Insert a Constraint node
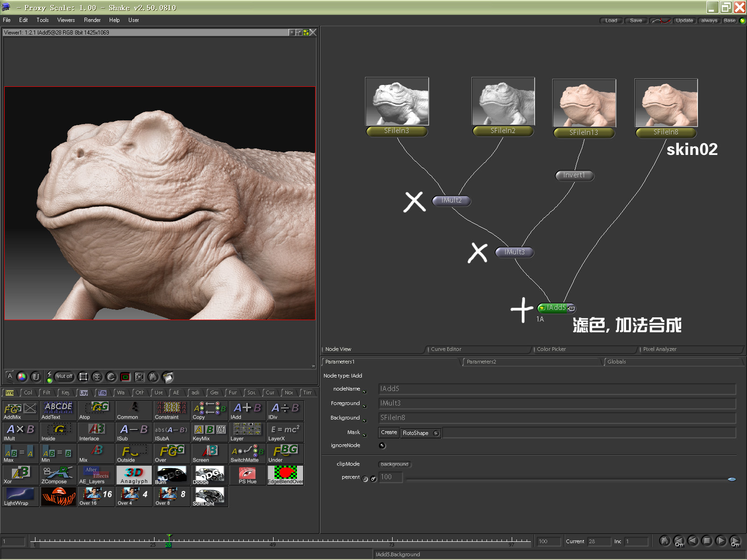The width and height of the screenshot is (747, 560). click(x=172, y=411)
